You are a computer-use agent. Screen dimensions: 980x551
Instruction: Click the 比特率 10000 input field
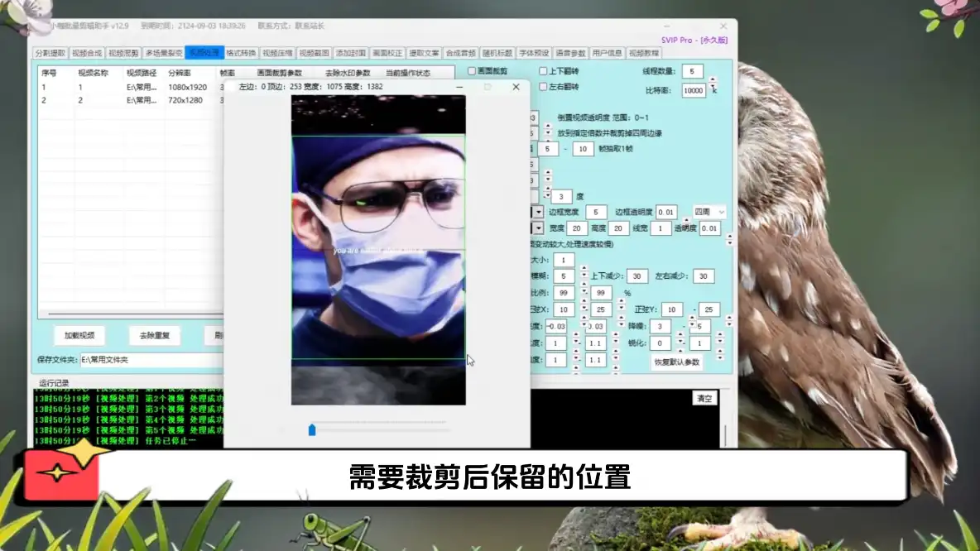pos(693,90)
